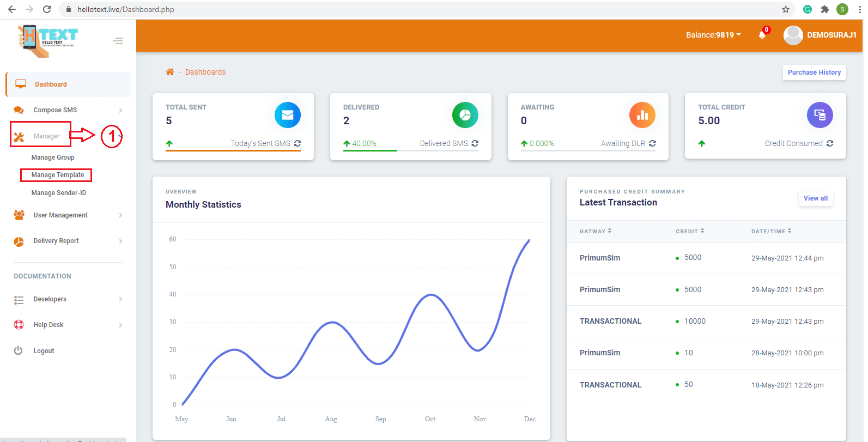Sort transactions by Credit column
The image size is (868, 442).
[690, 231]
